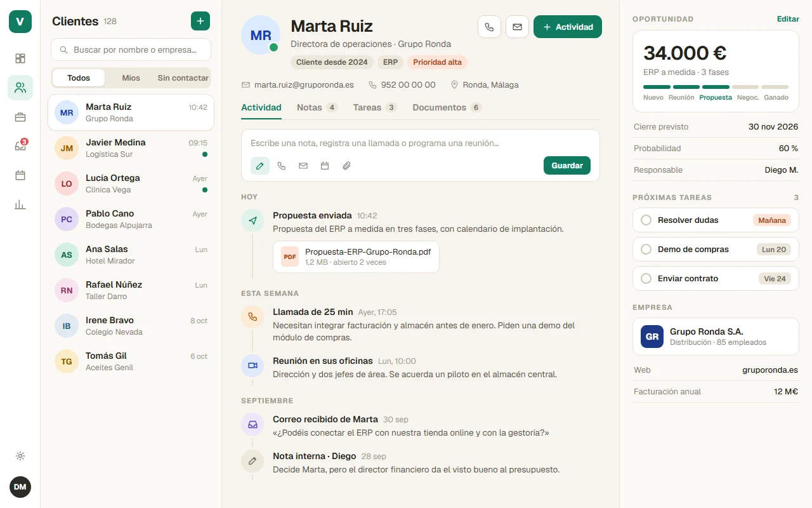Filter clients by Mios

[x=131, y=78]
